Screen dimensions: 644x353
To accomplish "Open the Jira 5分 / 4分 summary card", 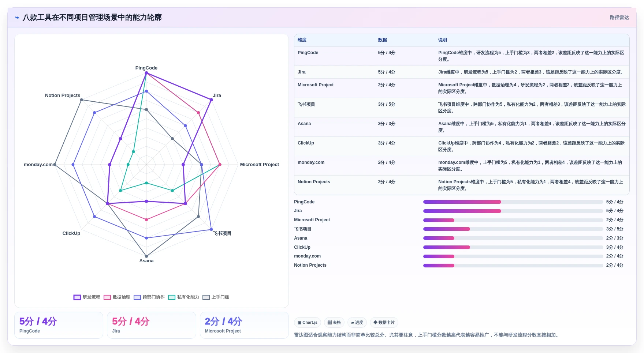I will tap(152, 325).
